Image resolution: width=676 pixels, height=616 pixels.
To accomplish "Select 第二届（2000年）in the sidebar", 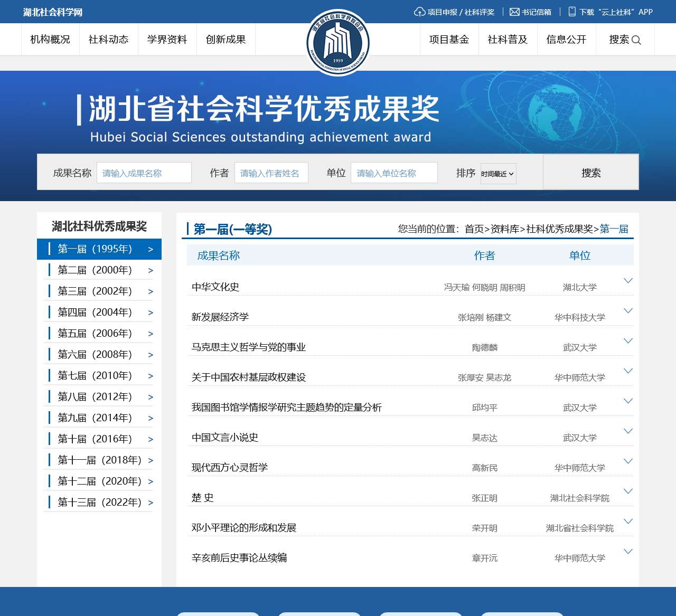I will 96,270.
